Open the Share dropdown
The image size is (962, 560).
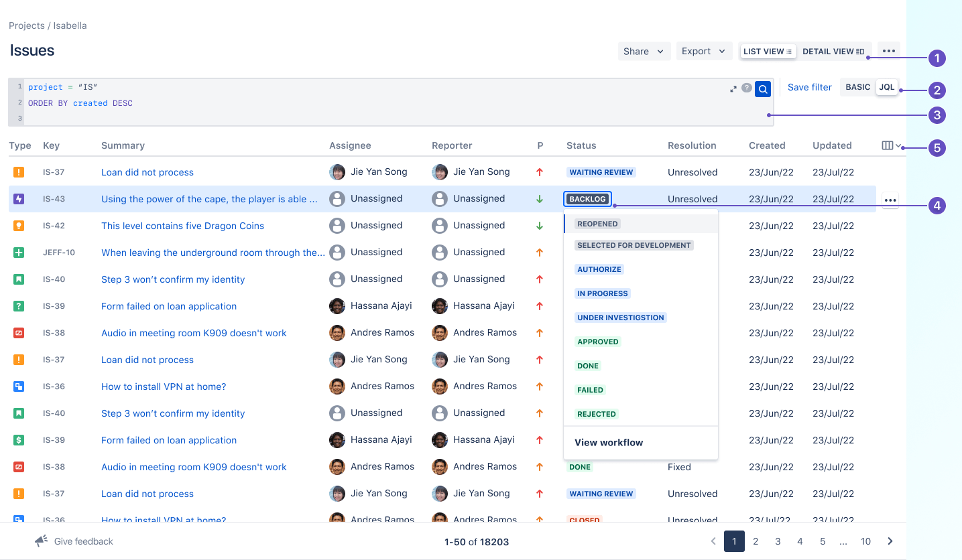pyautogui.click(x=644, y=51)
